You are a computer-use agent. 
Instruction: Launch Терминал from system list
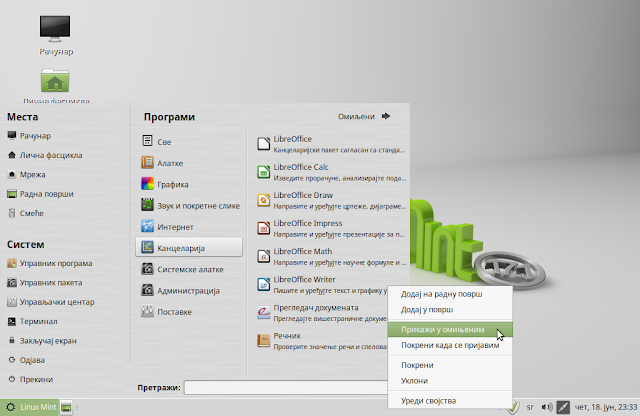click(x=32, y=321)
